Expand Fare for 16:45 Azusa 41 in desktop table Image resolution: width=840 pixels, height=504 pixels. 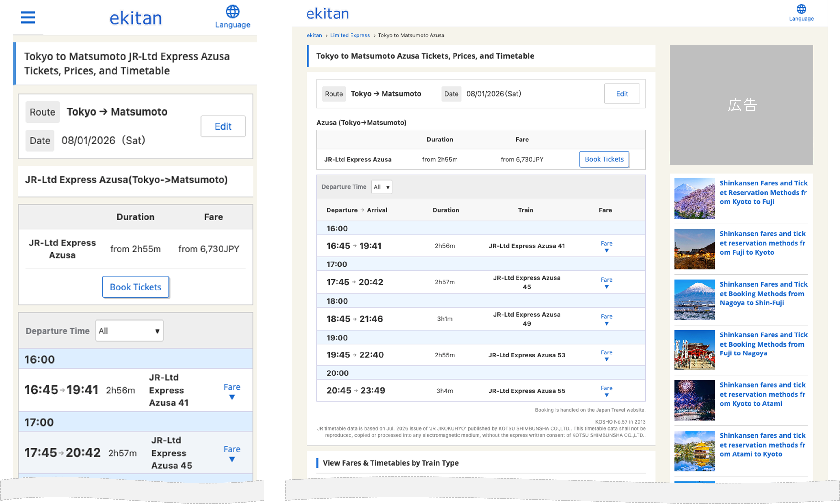606,246
